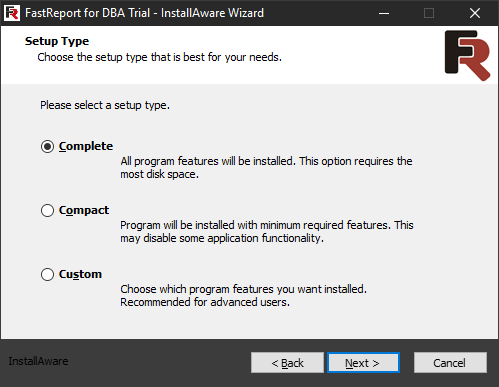499x387 pixels.
Task: Click 'Choose the setup type that is best' subtitle
Action: coord(159,57)
